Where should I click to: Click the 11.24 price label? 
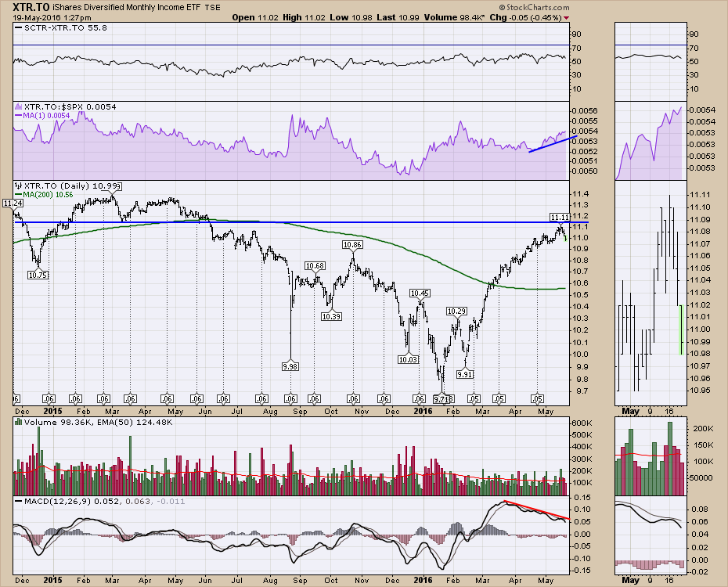tap(13, 203)
